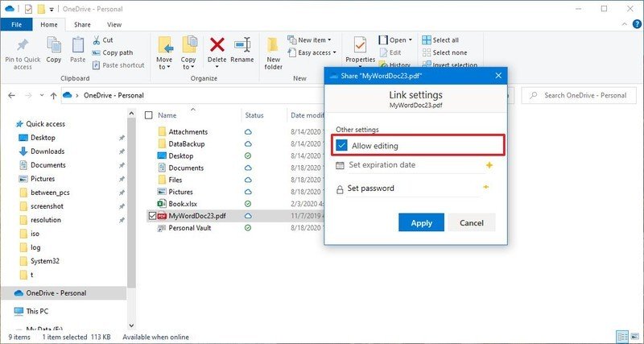Screen dimensions: 644x344
Task: Open the File menu tab
Action: (17, 25)
